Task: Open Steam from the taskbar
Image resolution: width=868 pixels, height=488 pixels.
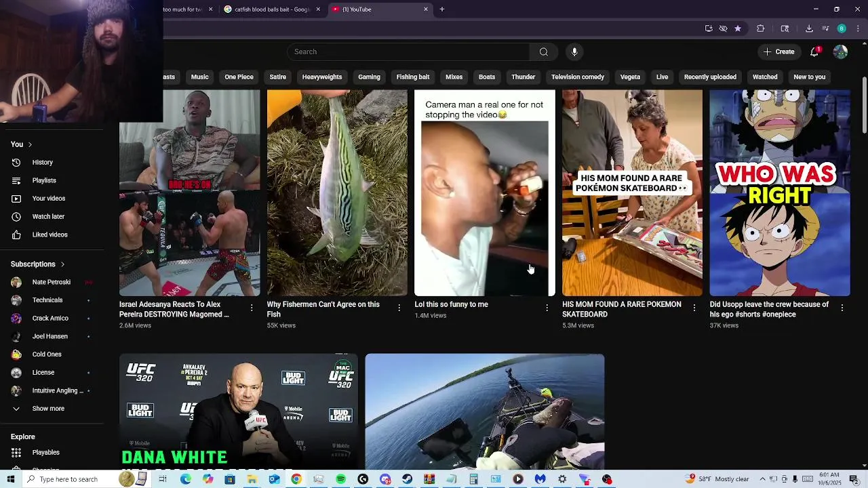Action: point(406,479)
